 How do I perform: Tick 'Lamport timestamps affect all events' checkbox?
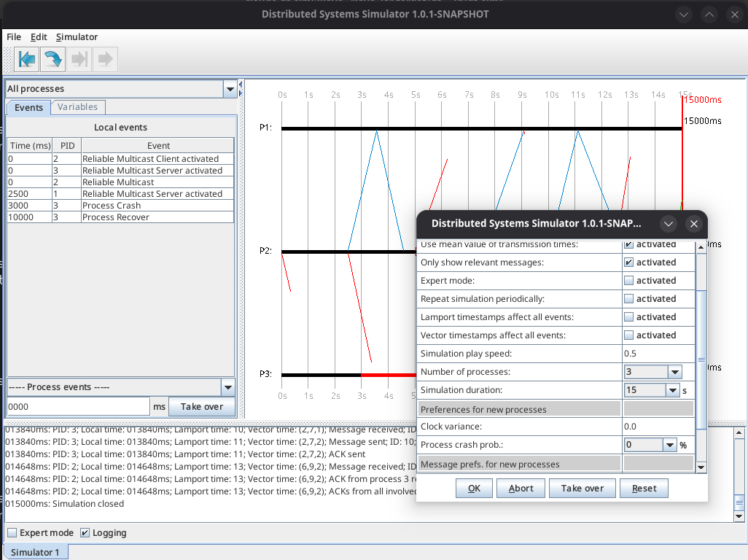(628, 317)
